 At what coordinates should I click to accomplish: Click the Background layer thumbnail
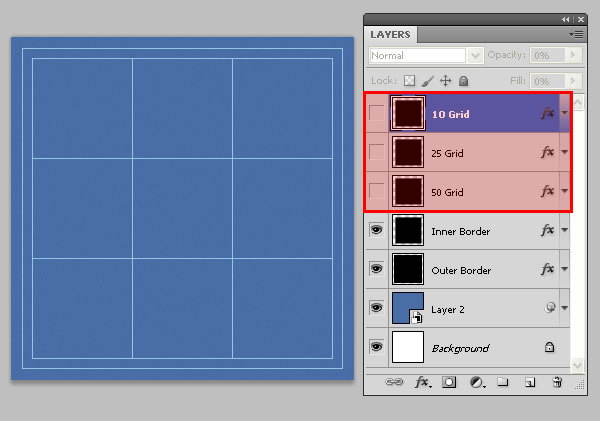coord(408,347)
